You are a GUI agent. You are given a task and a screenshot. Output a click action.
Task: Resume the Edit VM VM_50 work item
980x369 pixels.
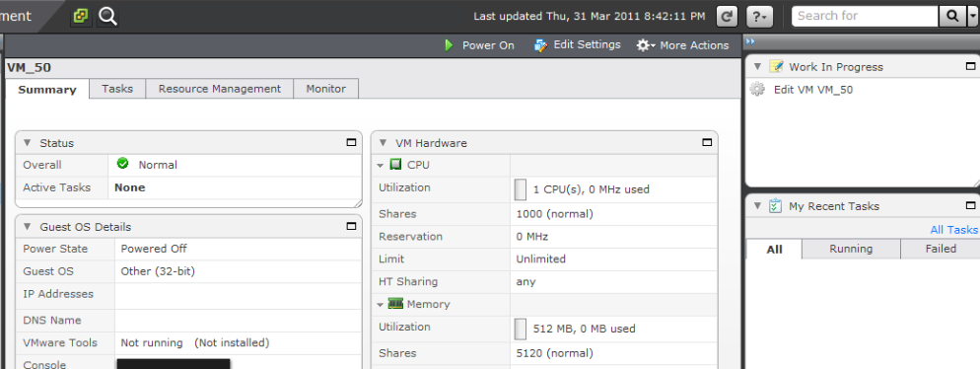tap(813, 90)
